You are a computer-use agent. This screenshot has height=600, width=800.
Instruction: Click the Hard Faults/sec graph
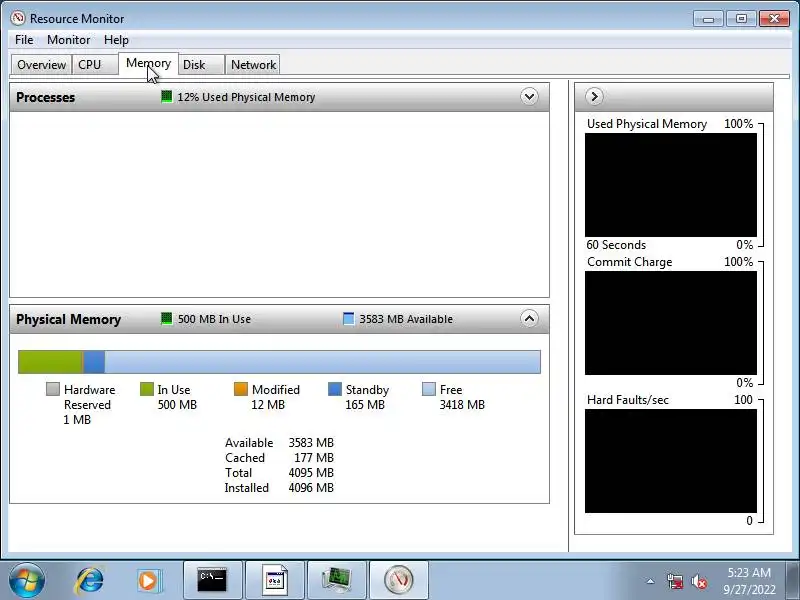670,461
